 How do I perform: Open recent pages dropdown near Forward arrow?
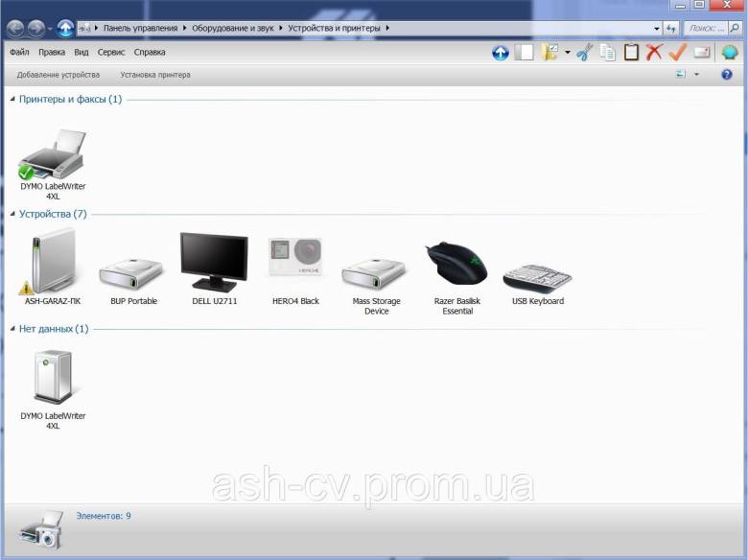pyautogui.click(x=50, y=29)
